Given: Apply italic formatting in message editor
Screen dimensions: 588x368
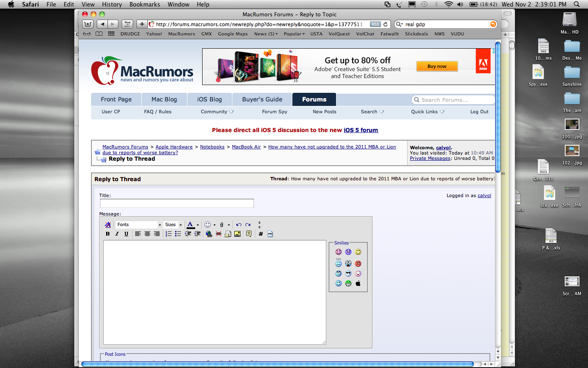Looking at the screenshot, I should (x=117, y=234).
